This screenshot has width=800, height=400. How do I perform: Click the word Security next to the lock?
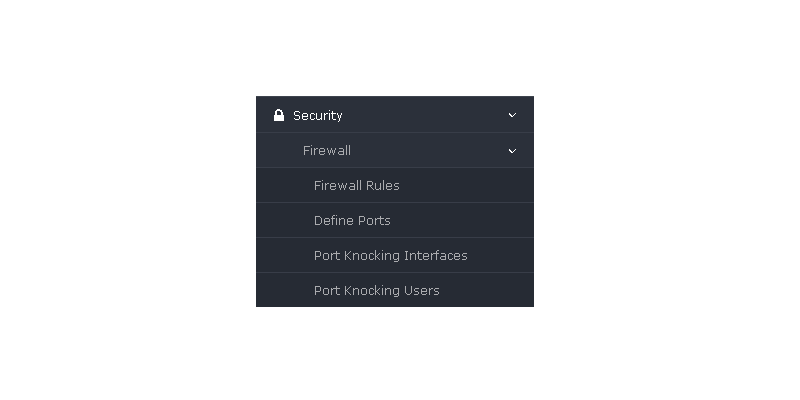pyautogui.click(x=317, y=116)
